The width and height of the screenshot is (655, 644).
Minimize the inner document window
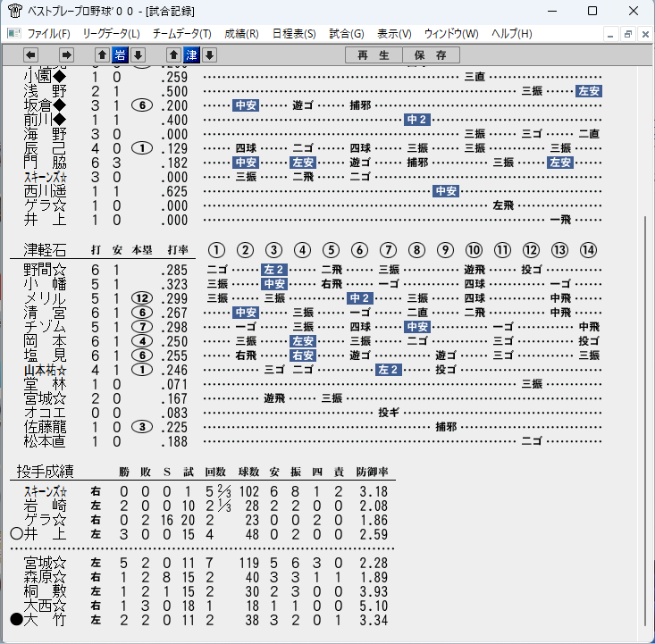[610, 34]
